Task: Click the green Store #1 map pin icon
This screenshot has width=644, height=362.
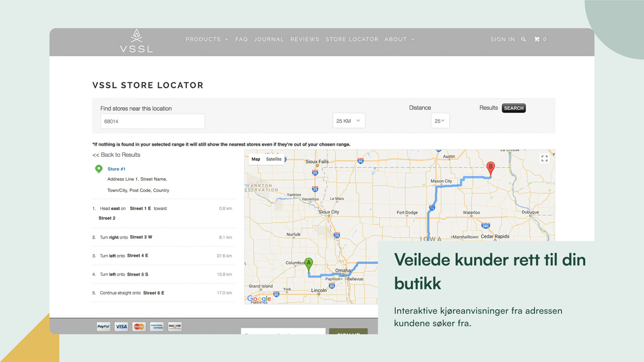Action: 99,169
